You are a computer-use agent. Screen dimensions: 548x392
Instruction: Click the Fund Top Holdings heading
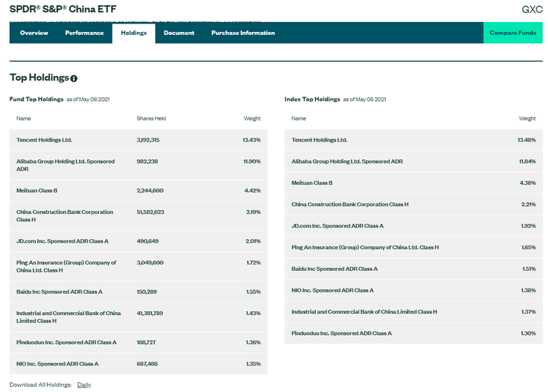click(37, 99)
